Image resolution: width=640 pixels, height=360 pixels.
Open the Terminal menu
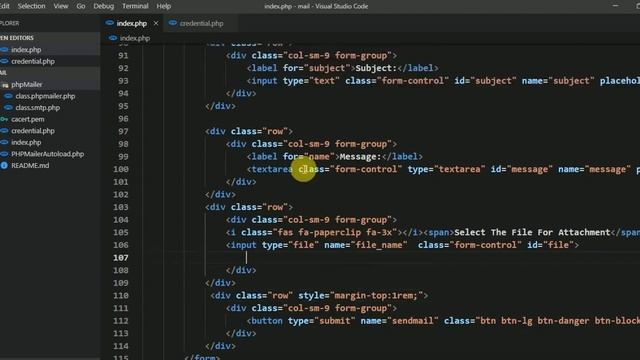point(135,6)
